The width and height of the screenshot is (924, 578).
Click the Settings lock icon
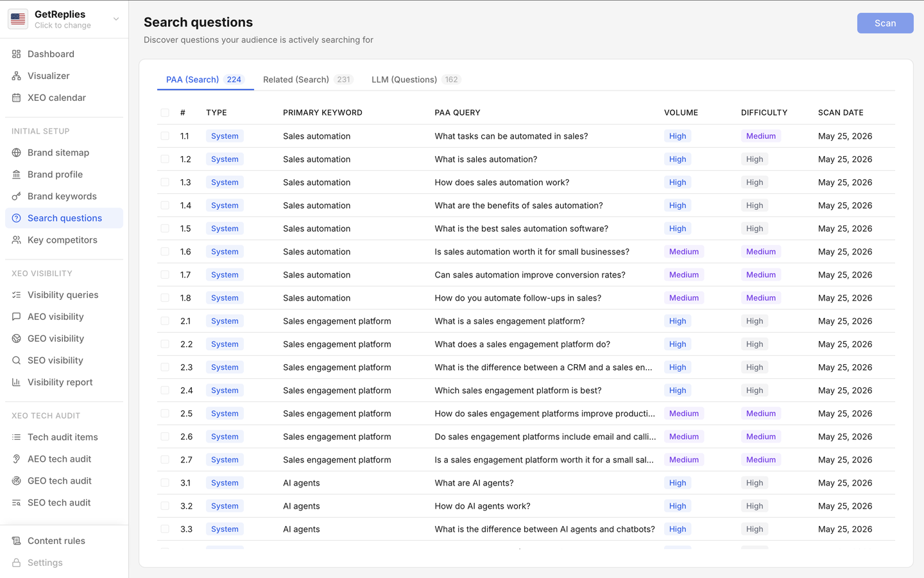[17, 563]
